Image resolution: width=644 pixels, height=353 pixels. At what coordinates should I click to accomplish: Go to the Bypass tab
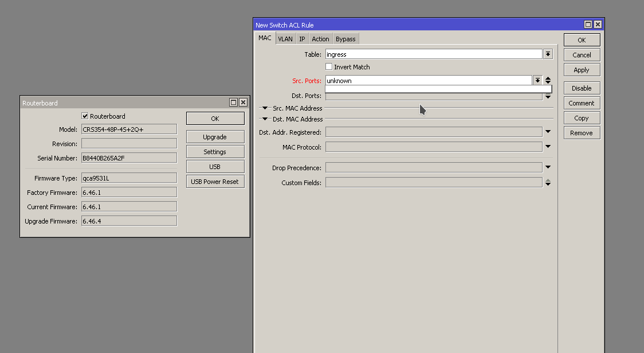coord(345,39)
